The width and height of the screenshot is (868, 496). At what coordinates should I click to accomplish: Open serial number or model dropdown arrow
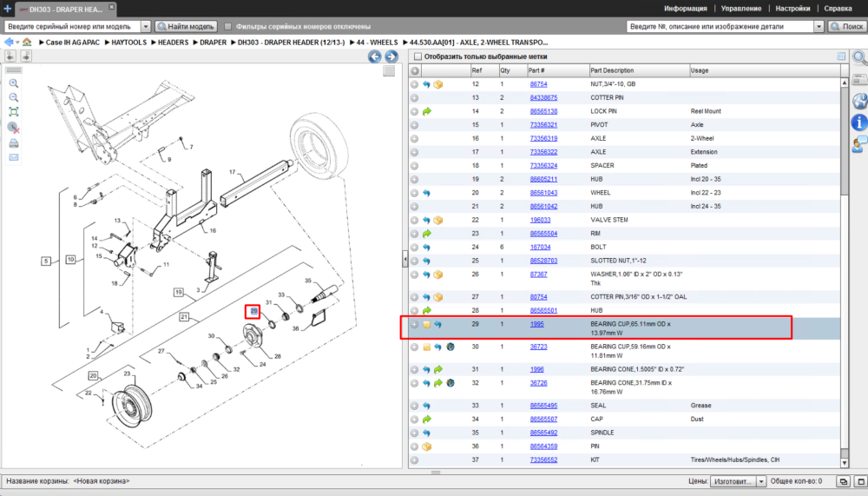[146, 26]
